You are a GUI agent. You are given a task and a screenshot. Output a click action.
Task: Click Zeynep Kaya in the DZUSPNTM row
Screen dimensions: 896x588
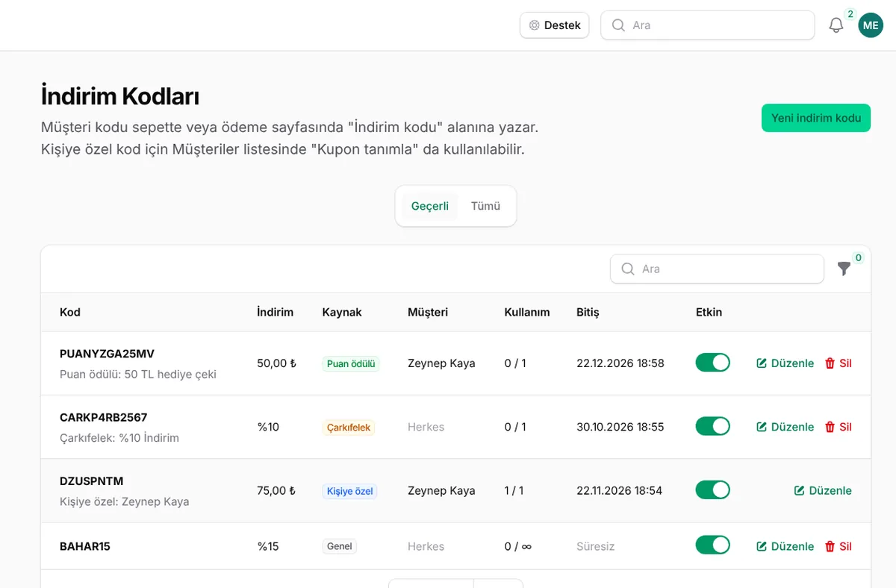click(x=441, y=490)
